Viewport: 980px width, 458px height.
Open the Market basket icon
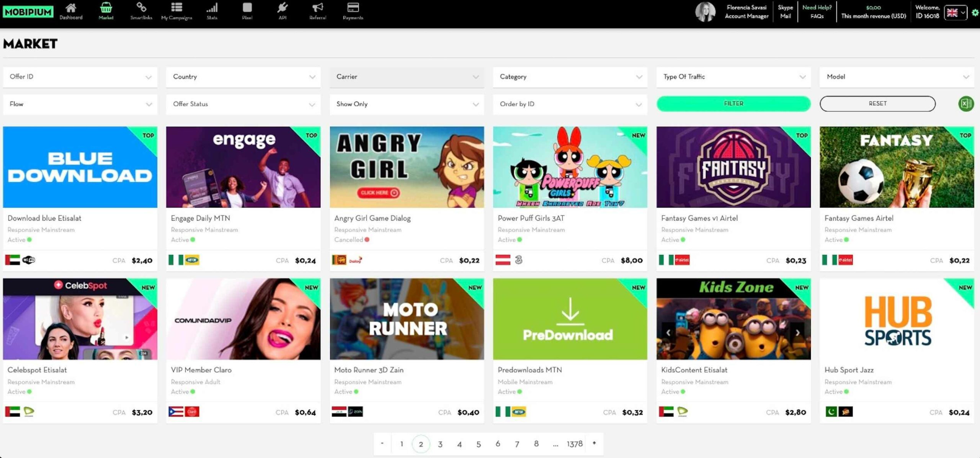pyautogui.click(x=106, y=8)
